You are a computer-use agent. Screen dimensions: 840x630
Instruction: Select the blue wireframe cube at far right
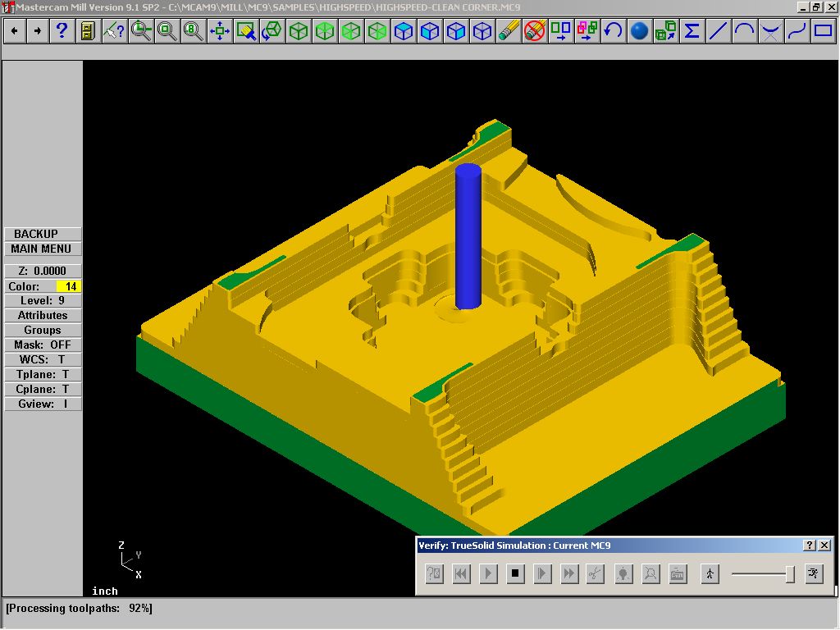coord(482,31)
